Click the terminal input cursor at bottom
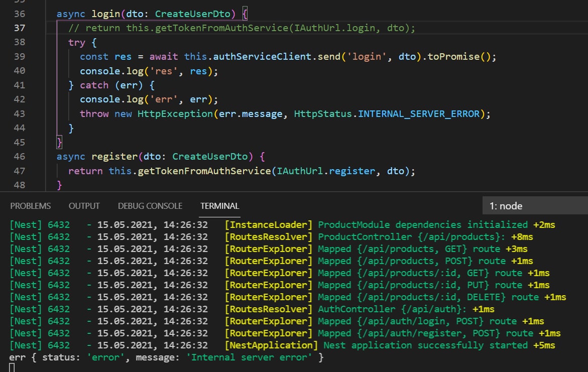This screenshot has width=588, height=372. click(12, 368)
